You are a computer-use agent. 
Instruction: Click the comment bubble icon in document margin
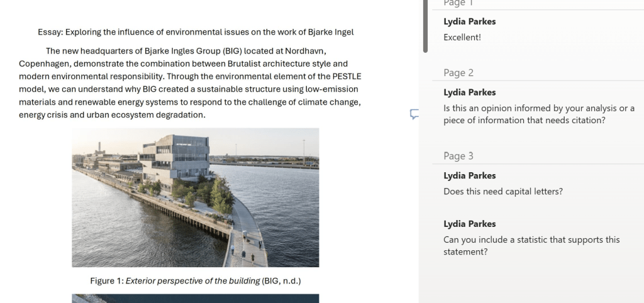pyautogui.click(x=414, y=114)
